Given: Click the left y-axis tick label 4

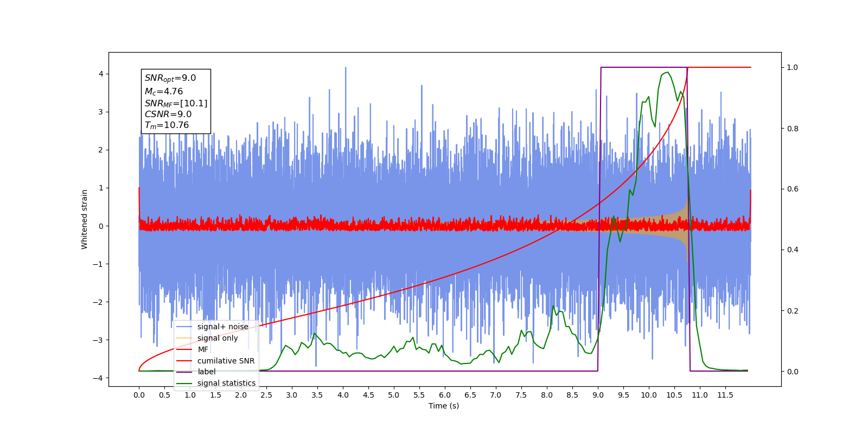Looking at the screenshot, I should click(x=100, y=74).
